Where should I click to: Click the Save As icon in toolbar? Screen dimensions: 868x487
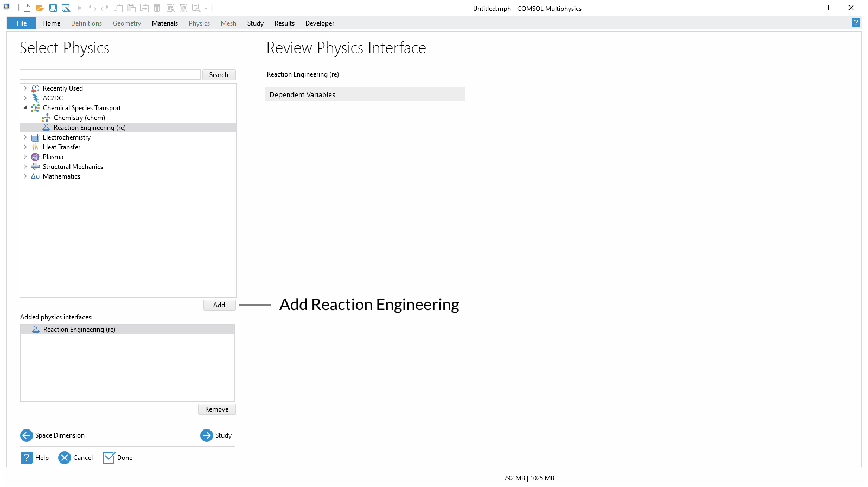point(66,8)
